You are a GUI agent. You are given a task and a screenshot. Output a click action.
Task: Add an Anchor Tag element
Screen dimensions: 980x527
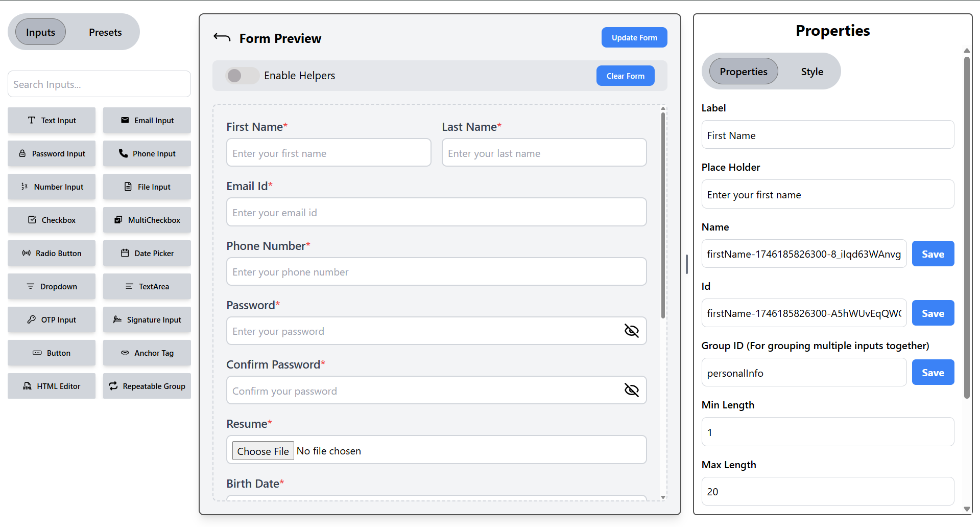click(x=147, y=353)
